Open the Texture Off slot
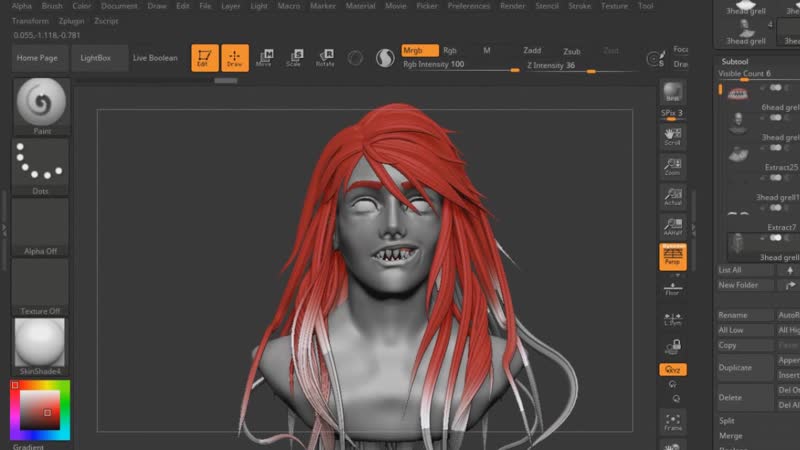Viewport: 800px width, 450px height. tap(40, 287)
